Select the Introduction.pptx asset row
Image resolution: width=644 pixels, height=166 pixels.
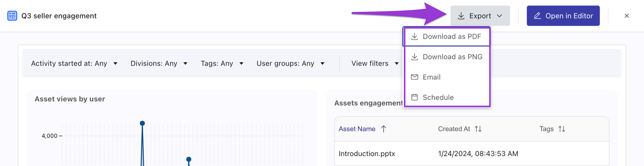coord(472,153)
